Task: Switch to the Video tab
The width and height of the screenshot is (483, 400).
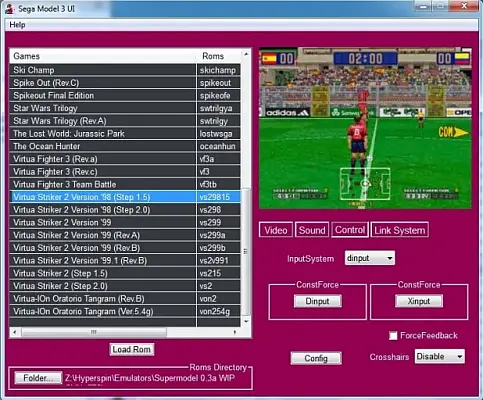Action: tap(276, 230)
